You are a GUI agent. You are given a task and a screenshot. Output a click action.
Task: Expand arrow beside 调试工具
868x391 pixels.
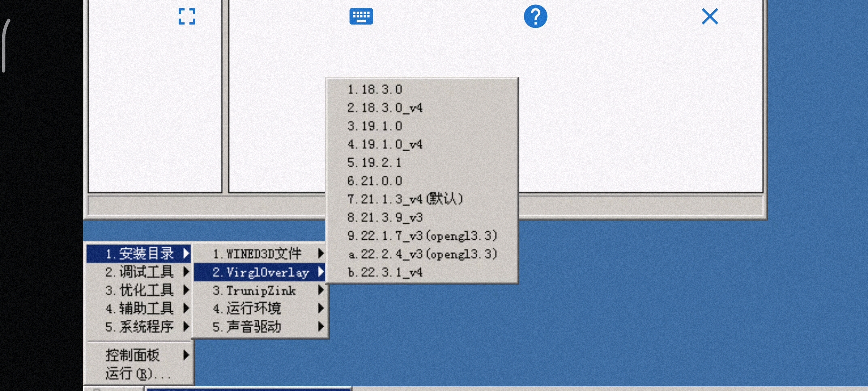pos(186,272)
